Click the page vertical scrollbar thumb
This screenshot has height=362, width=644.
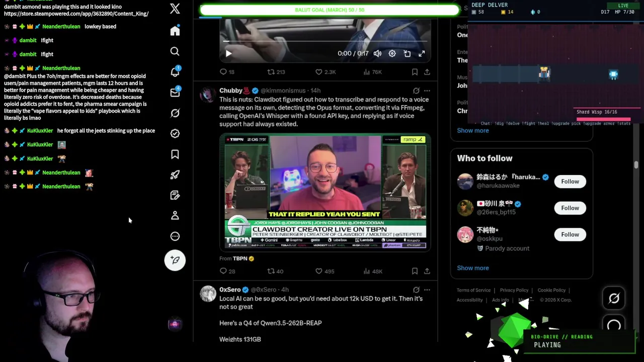[636, 165]
